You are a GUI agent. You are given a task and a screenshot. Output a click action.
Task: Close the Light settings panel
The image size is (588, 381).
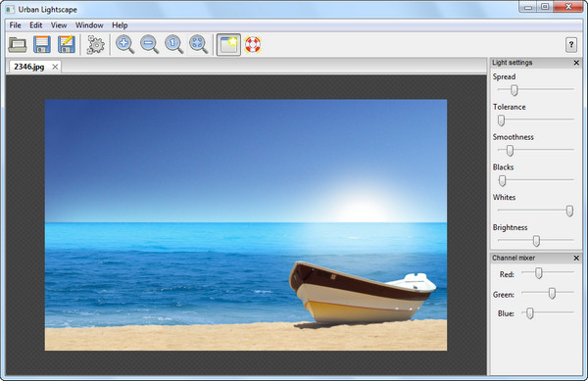coord(576,63)
